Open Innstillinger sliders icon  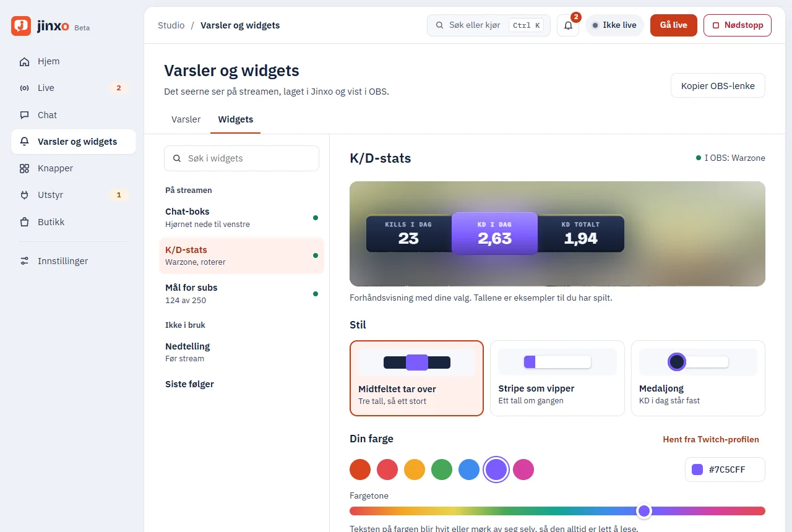(x=25, y=261)
